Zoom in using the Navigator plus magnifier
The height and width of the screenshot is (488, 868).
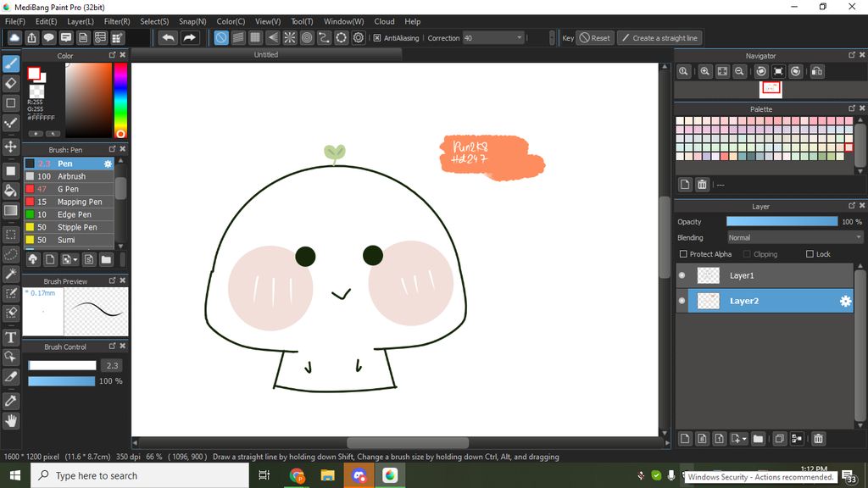point(704,71)
